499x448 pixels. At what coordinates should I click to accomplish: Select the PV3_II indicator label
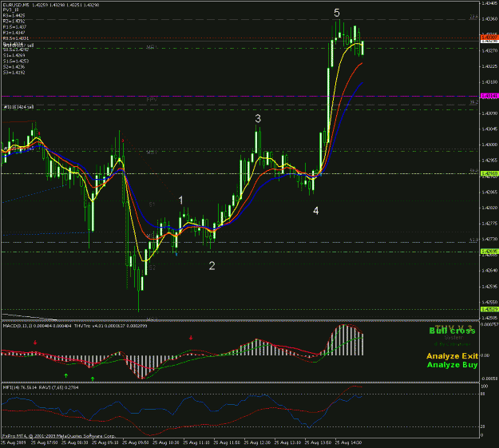(10, 10)
